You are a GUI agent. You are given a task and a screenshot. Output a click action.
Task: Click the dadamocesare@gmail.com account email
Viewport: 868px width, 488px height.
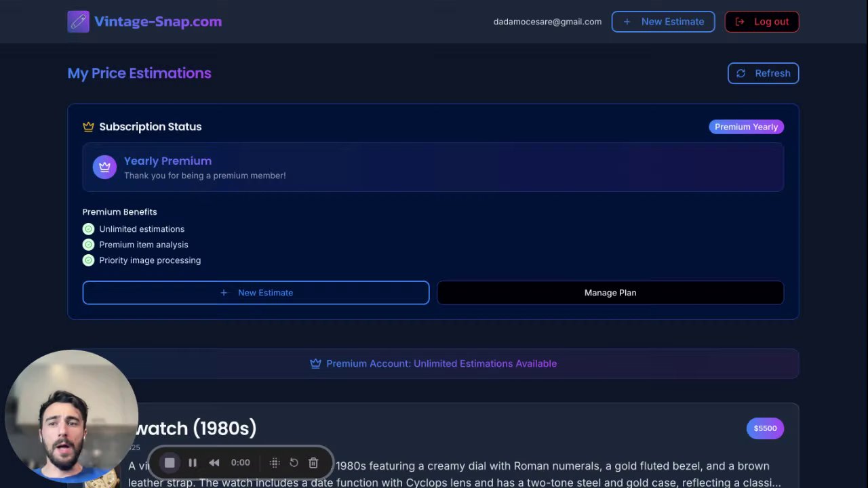point(547,22)
